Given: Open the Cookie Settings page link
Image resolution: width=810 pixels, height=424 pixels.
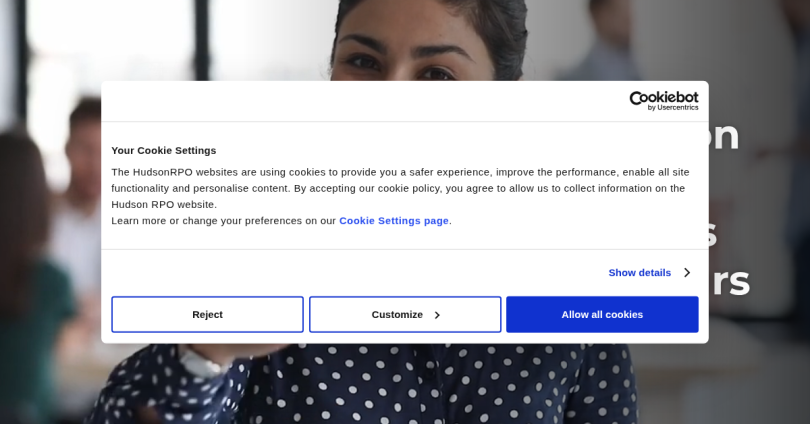Looking at the screenshot, I should click(x=394, y=221).
